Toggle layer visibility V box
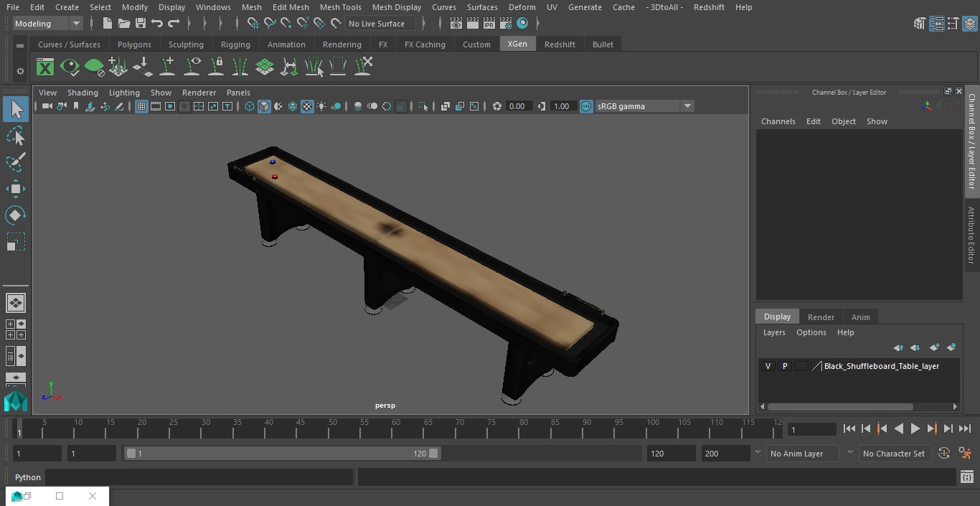The image size is (980, 506). 768,366
